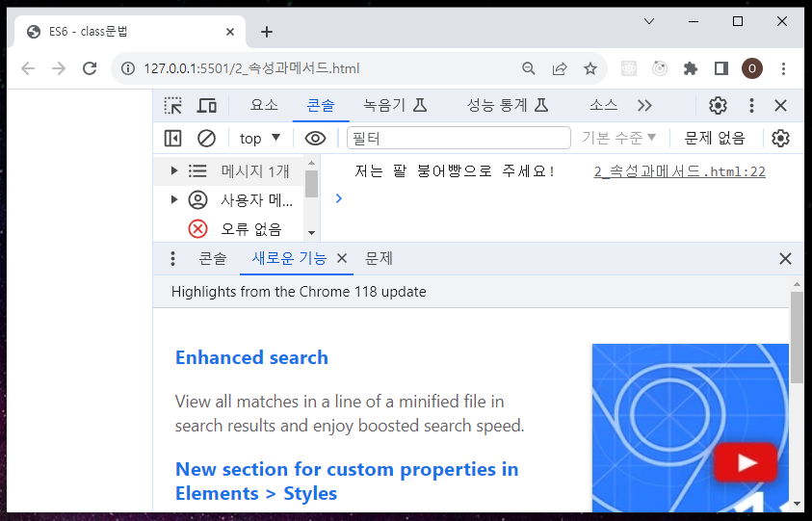Open the Enhanced search link
The width and height of the screenshot is (812, 521).
(251, 357)
